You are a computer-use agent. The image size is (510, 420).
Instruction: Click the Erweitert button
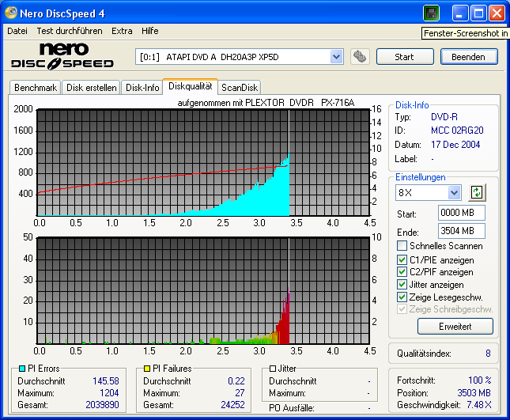click(x=455, y=326)
